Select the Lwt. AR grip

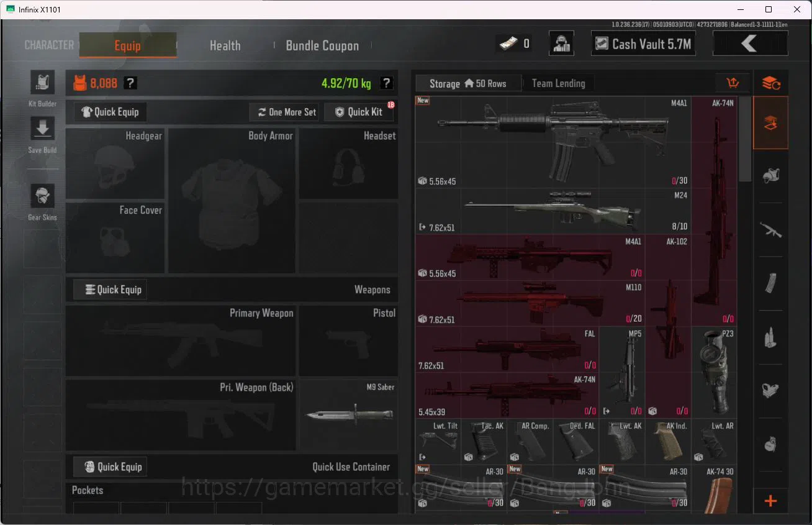point(715,441)
